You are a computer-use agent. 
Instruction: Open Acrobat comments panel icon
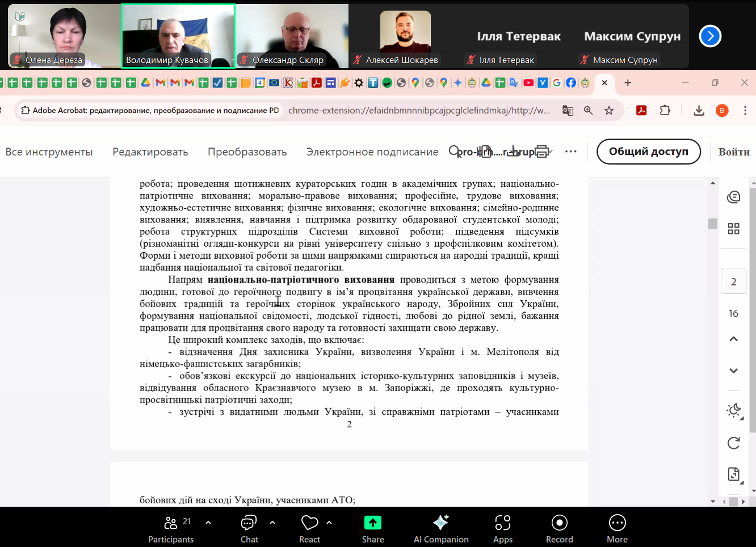pyautogui.click(x=733, y=197)
